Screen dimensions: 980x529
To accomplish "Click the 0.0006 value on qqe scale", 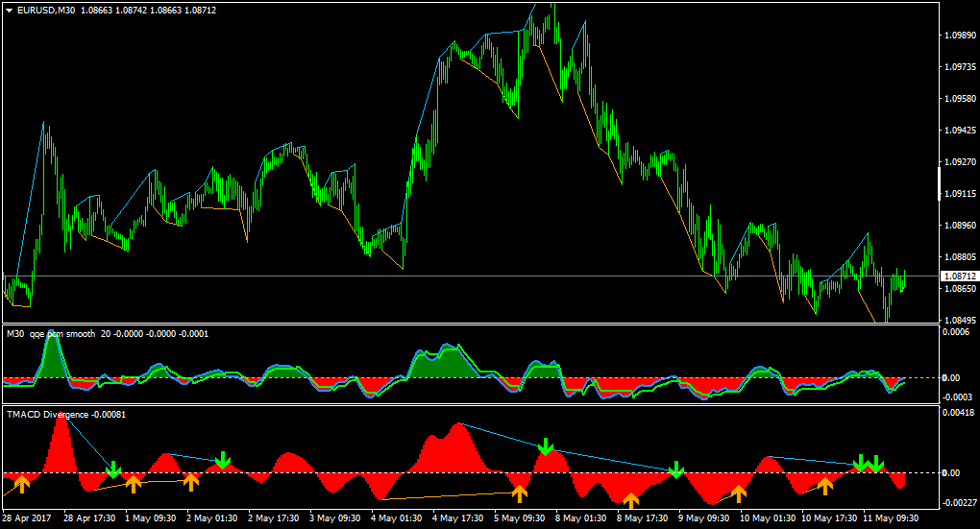I will click(955, 332).
